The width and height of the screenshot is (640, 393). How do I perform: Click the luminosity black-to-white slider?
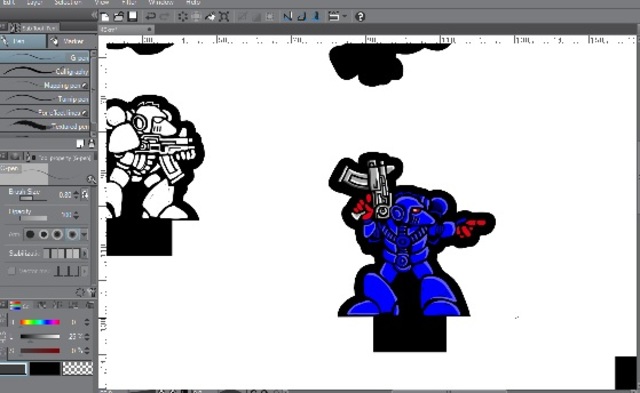(40, 336)
